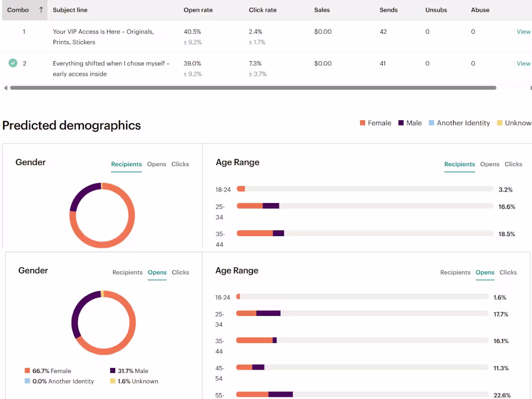Switch to Clicks in the top Age Range panel
Screen dimensions: 532x399
pyautogui.click(x=513, y=164)
